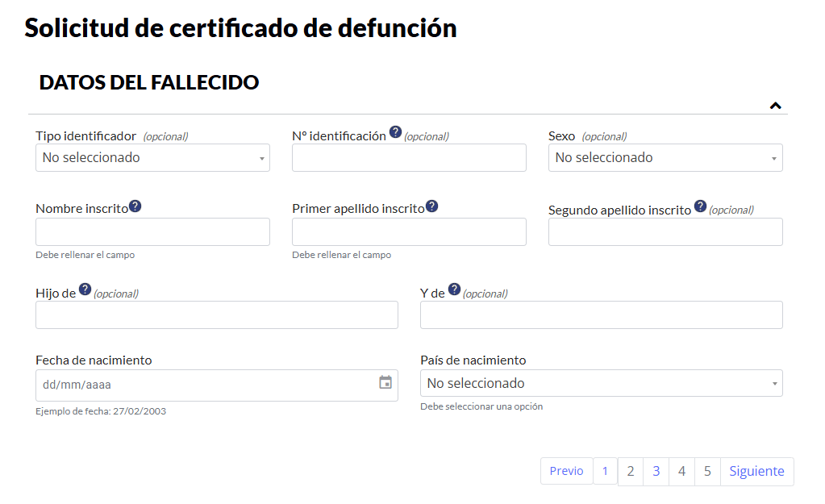Click the Siguiente button
The image size is (825, 504).
[756, 471]
